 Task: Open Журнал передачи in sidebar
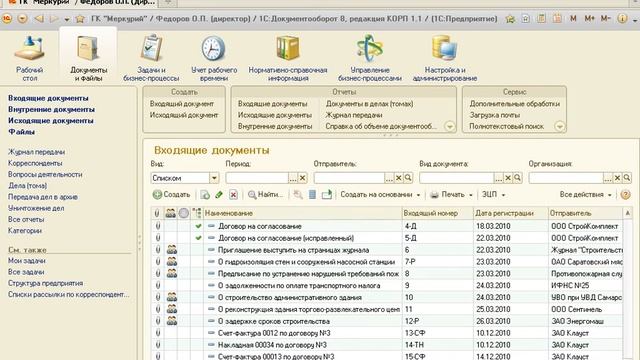(36, 152)
